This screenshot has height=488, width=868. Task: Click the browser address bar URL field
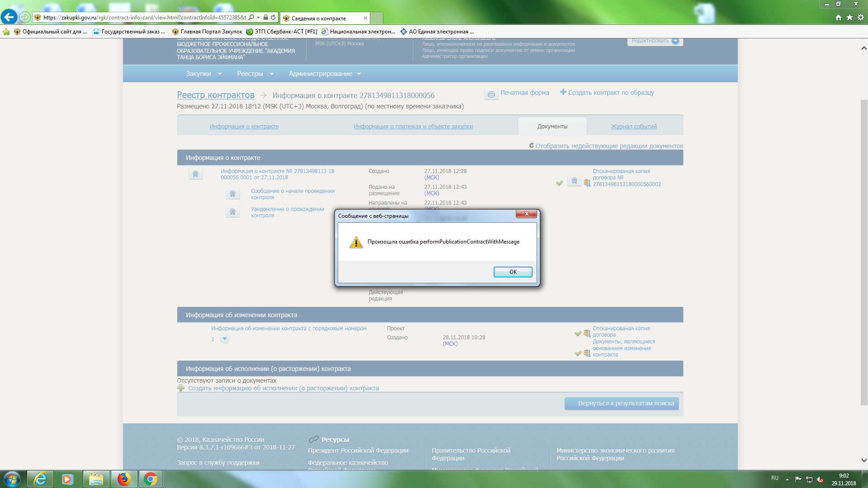[145, 18]
